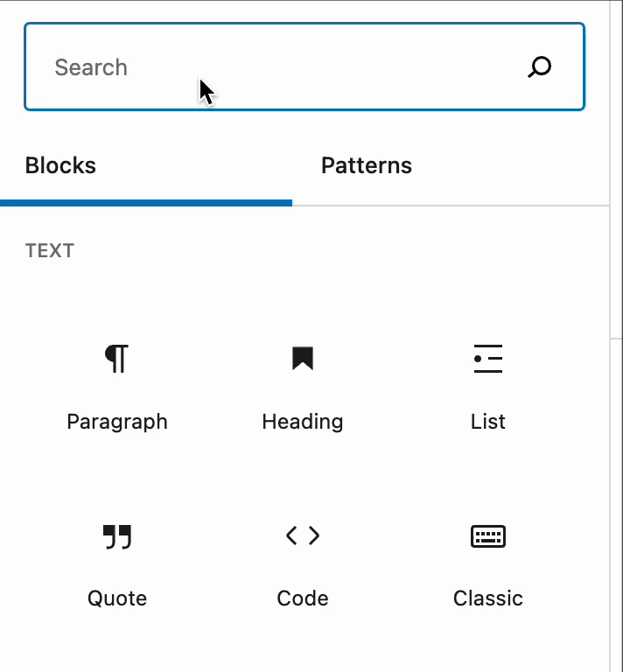Add a List block using the bullet icon
623x672 pixels.
click(488, 359)
